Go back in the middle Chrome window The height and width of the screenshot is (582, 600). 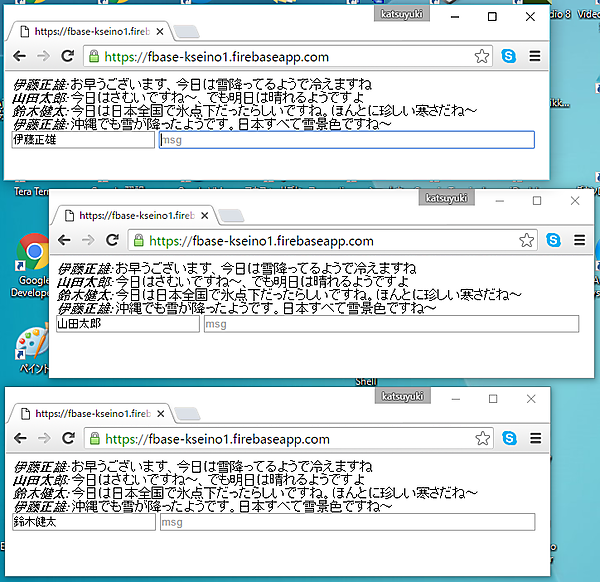click(65, 240)
